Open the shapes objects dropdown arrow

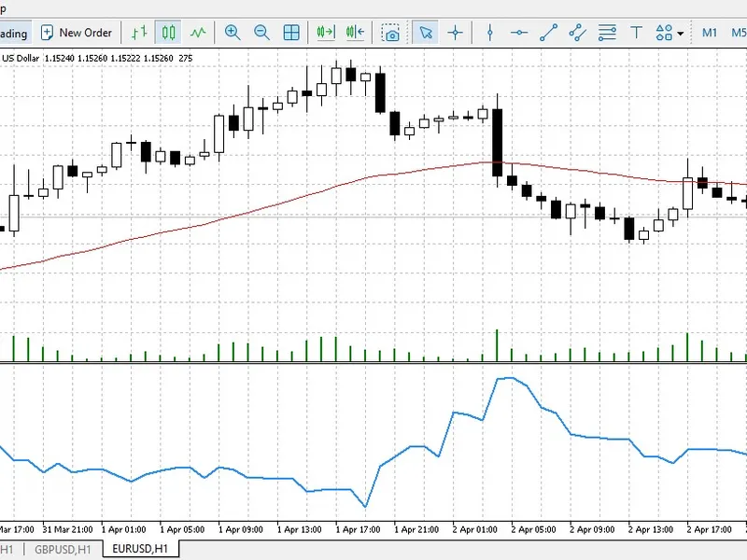coord(681,34)
